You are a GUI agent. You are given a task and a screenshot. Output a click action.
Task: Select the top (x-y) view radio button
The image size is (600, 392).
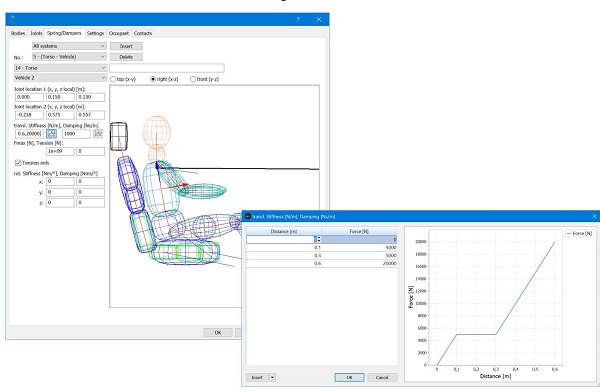pos(113,79)
